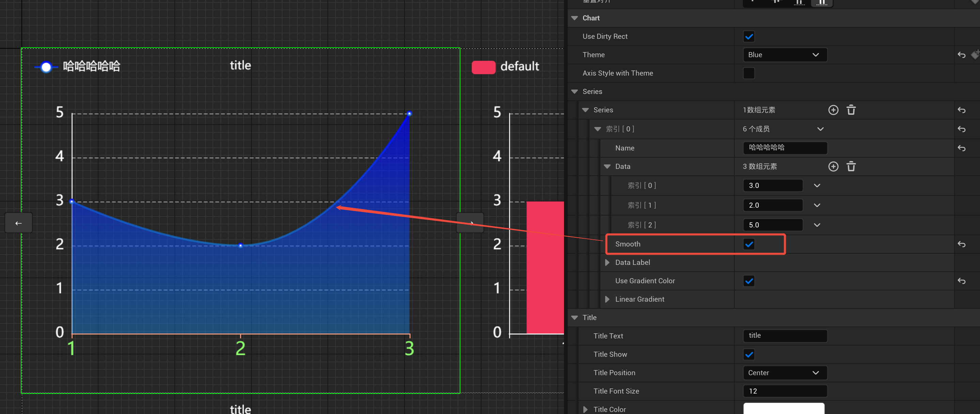Add a new element to the Data array
This screenshot has height=414, width=980.
(x=833, y=166)
